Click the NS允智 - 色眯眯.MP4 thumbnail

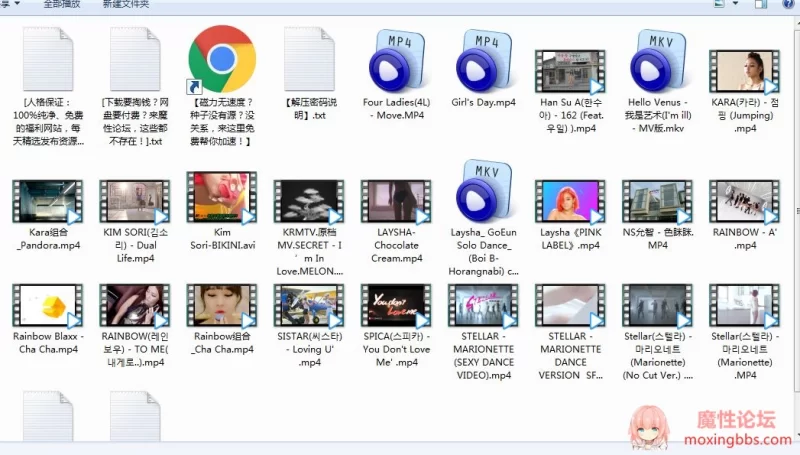pyautogui.click(x=658, y=201)
